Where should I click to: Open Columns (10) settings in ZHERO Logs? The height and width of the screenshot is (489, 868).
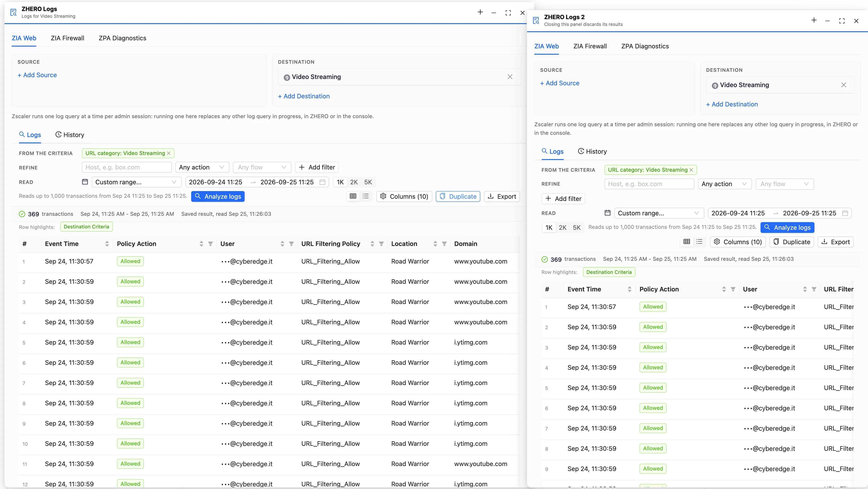(x=404, y=196)
